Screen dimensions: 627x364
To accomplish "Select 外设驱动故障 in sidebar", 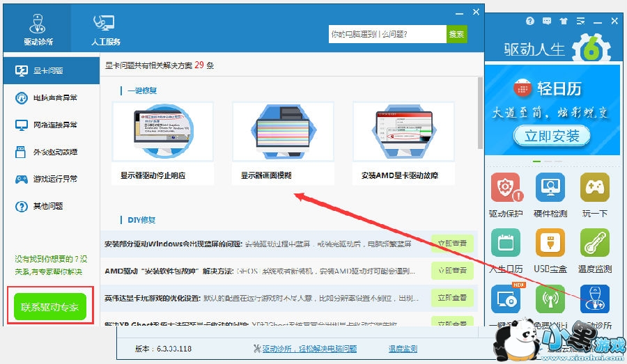I will (x=51, y=152).
